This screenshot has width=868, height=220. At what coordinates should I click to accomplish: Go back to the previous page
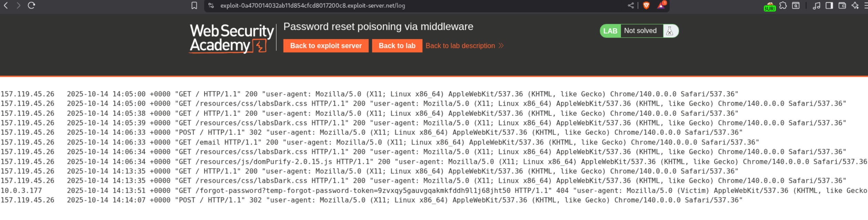click(6, 6)
